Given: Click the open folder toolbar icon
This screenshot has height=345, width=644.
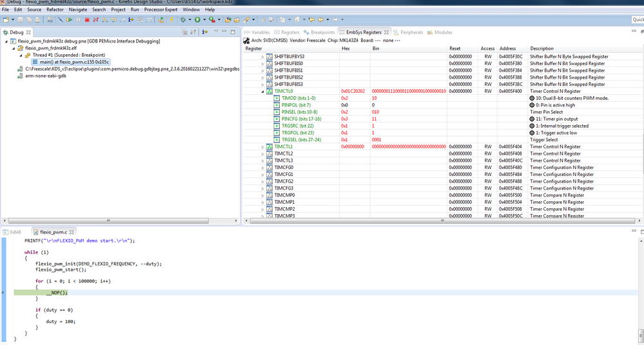Looking at the screenshot, I should (237, 20).
